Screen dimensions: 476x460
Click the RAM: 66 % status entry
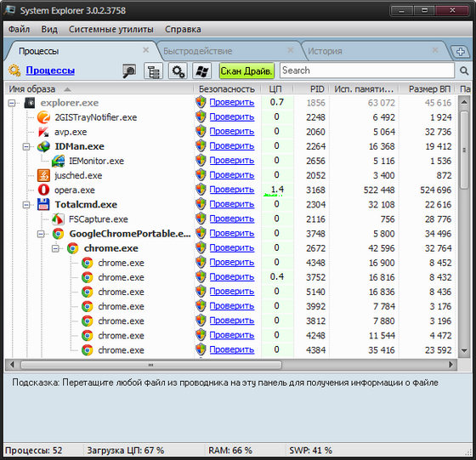tap(230, 451)
